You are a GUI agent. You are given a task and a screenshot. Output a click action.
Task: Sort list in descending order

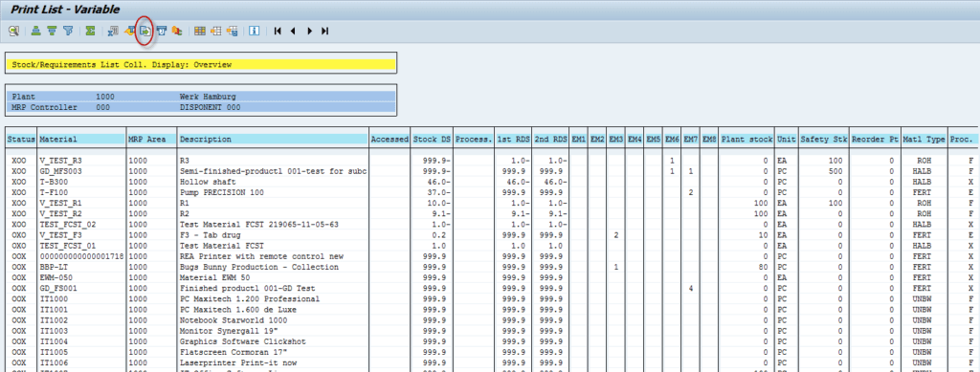[52, 31]
